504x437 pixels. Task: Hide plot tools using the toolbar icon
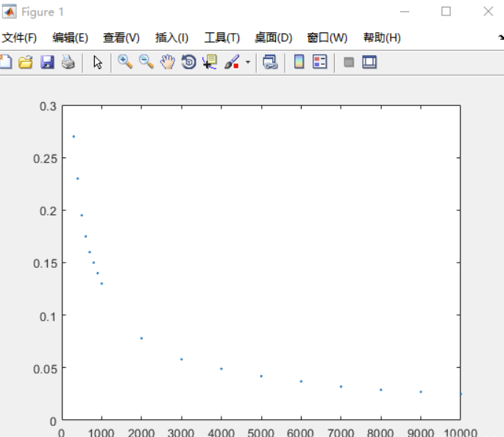349,63
